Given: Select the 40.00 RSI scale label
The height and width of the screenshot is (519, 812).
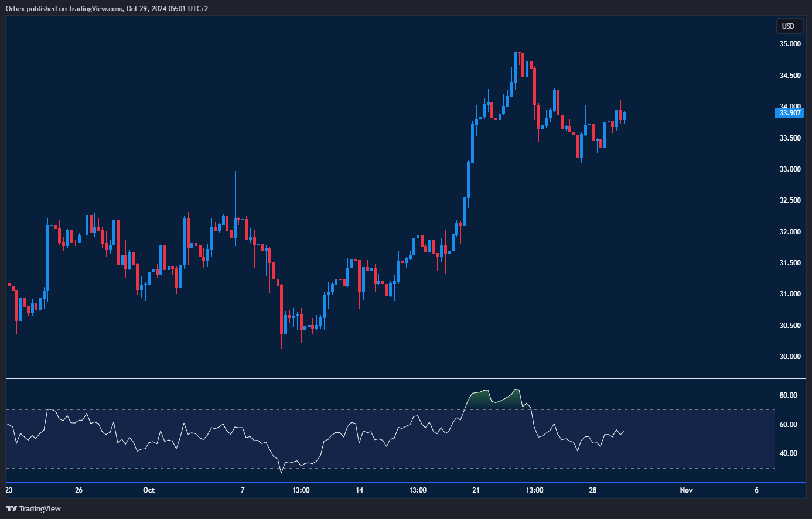Looking at the screenshot, I should point(788,453).
